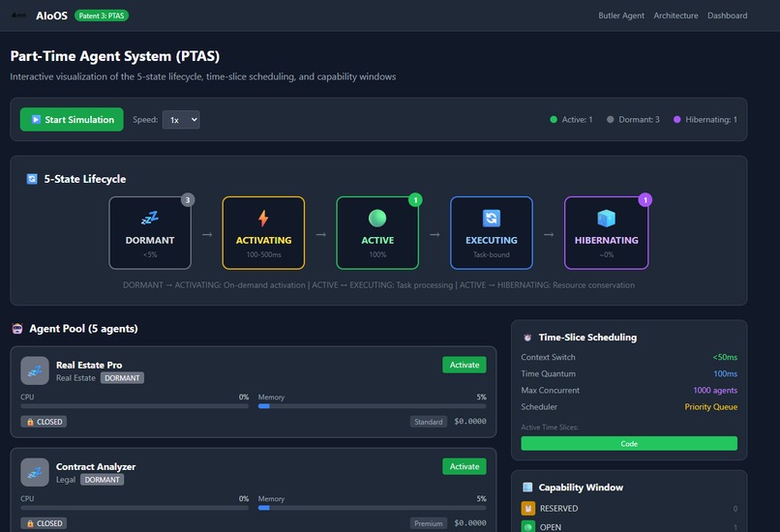
Task: Click the EXECUTING sync arrows icon
Action: [x=492, y=218]
